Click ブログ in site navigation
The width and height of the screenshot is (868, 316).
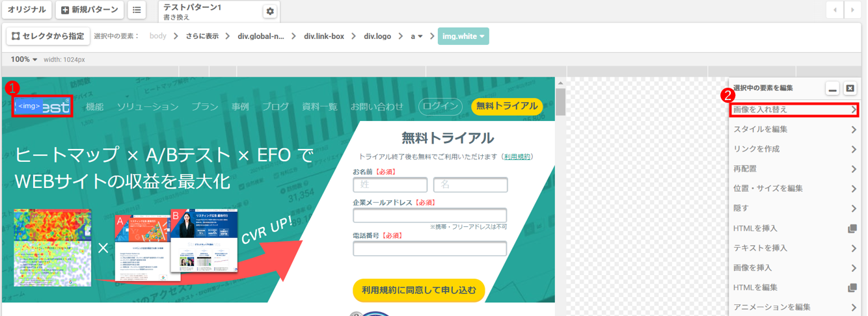[275, 106]
